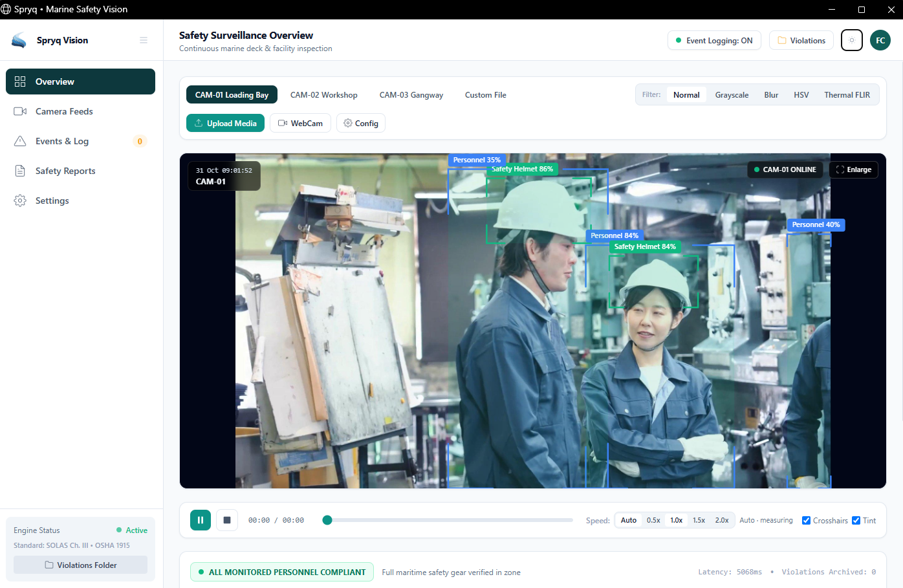Image resolution: width=903 pixels, height=588 pixels.
Task: Uncheck the Crosshairs checkbox
Action: (x=806, y=520)
